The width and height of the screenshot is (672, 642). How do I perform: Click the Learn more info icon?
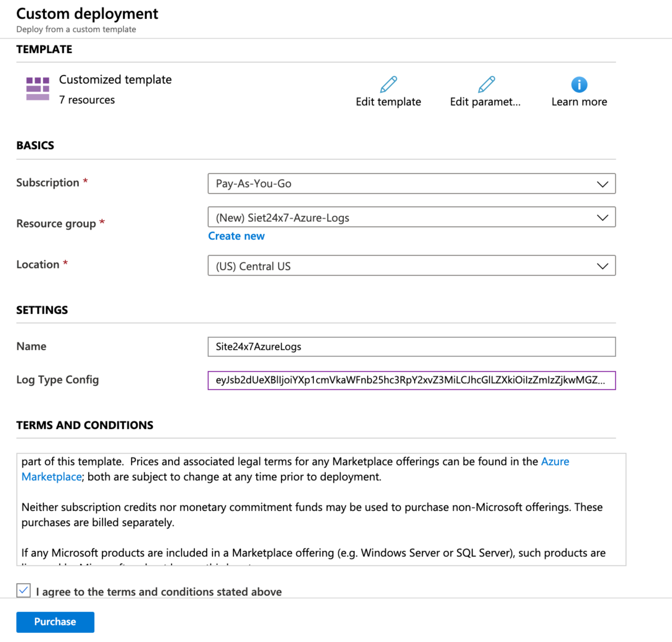[579, 85]
